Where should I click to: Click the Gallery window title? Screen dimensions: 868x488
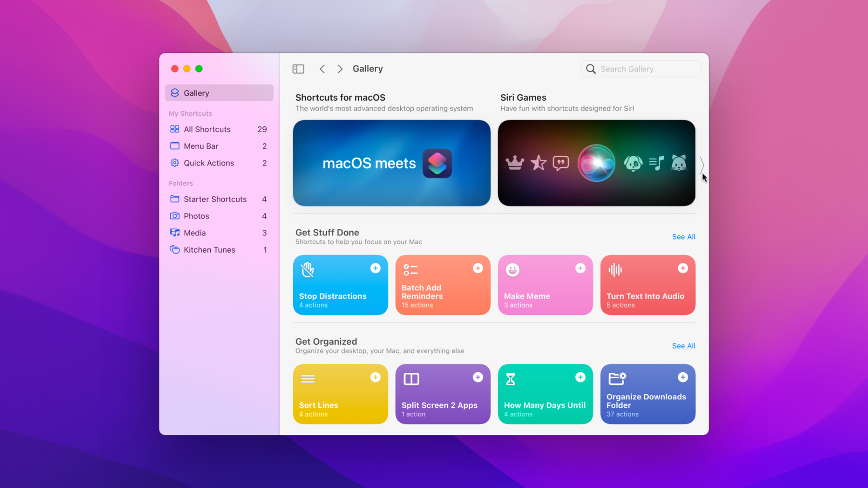[367, 69]
